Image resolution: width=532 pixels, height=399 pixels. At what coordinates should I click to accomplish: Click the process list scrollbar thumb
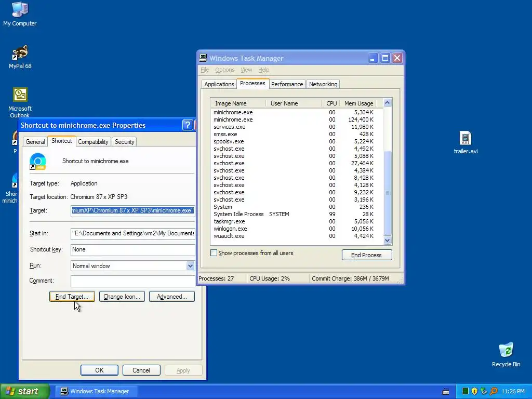coord(387,193)
